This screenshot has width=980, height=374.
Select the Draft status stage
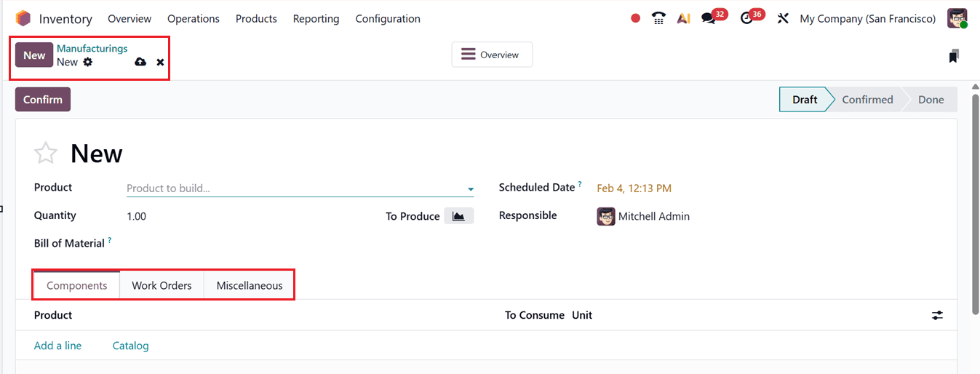coord(805,100)
